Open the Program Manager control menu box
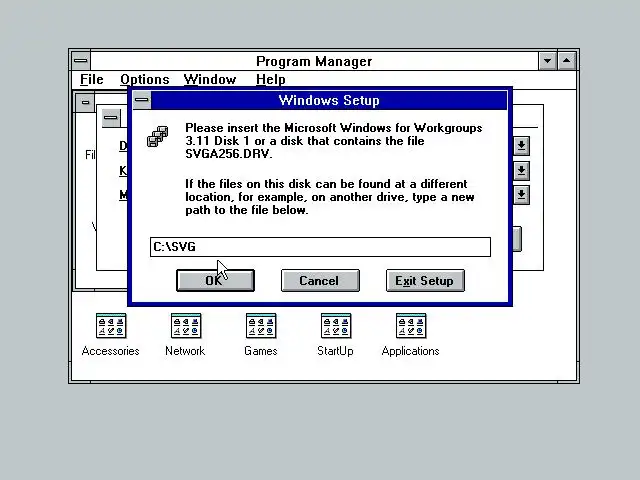Image resolution: width=640 pixels, height=480 pixels. (x=81, y=61)
